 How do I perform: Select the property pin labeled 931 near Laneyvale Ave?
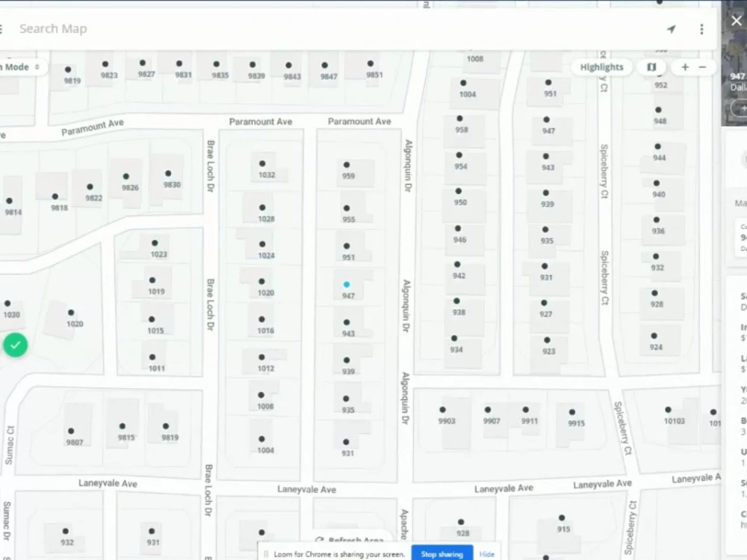[x=347, y=442]
